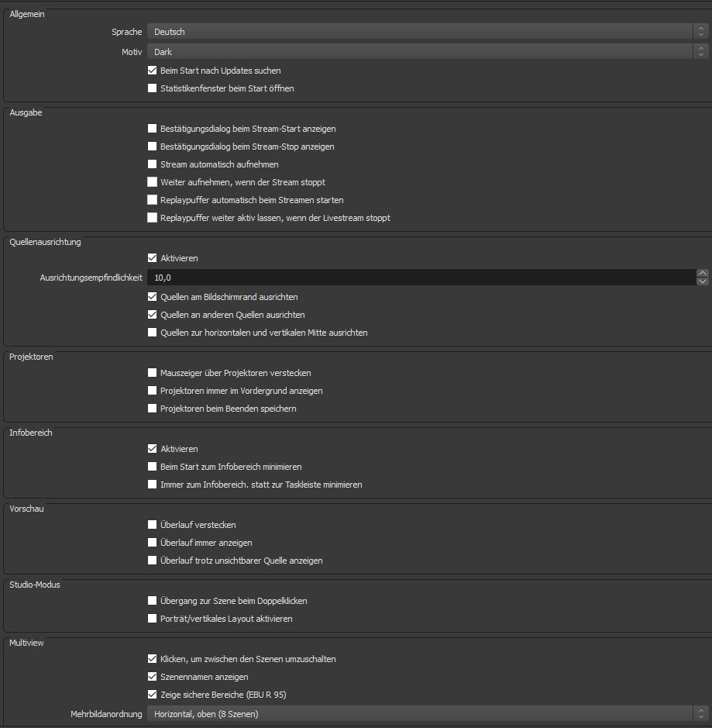Enable 'Bestätigungsdialog beim Stream-Start anzeigen'

coord(153,129)
